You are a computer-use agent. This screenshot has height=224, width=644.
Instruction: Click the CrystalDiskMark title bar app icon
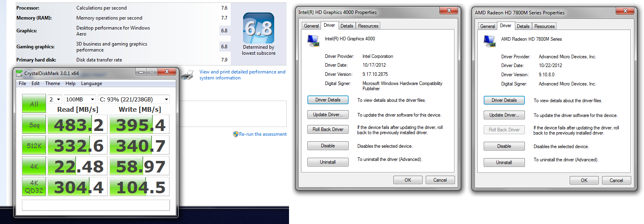pyautogui.click(x=19, y=73)
